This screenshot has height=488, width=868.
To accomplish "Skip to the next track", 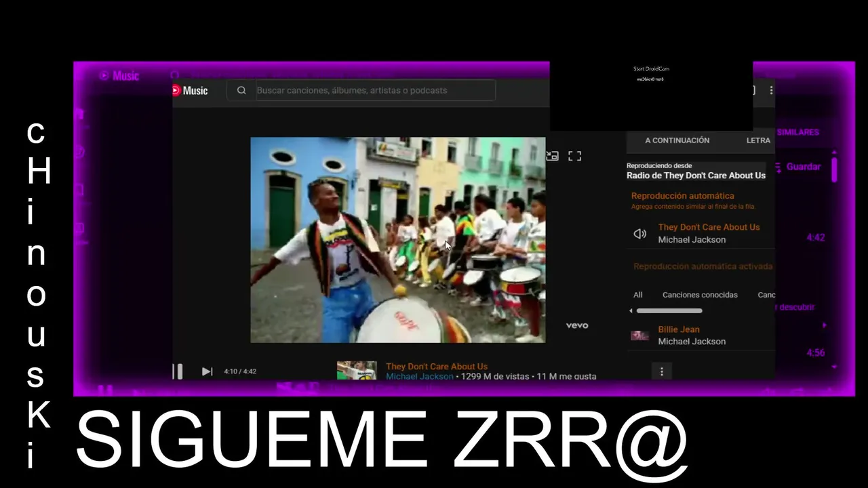I will [207, 371].
